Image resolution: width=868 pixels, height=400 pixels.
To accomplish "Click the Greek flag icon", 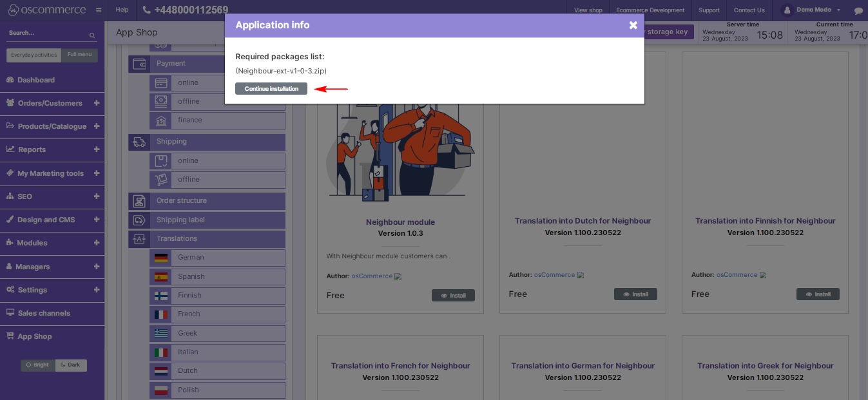I will tap(161, 333).
